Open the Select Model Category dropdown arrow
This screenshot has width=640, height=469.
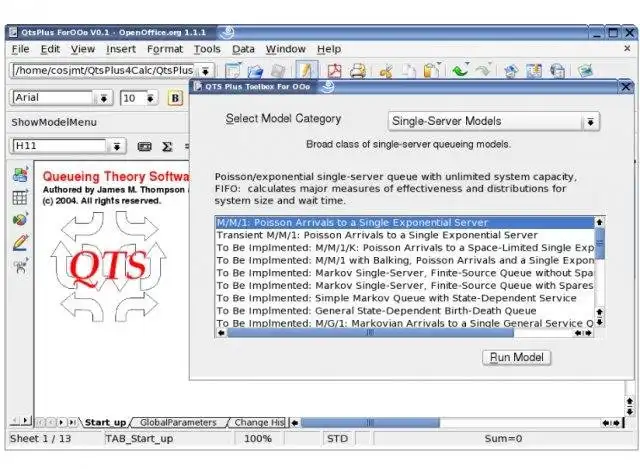click(x=590, y=122)
